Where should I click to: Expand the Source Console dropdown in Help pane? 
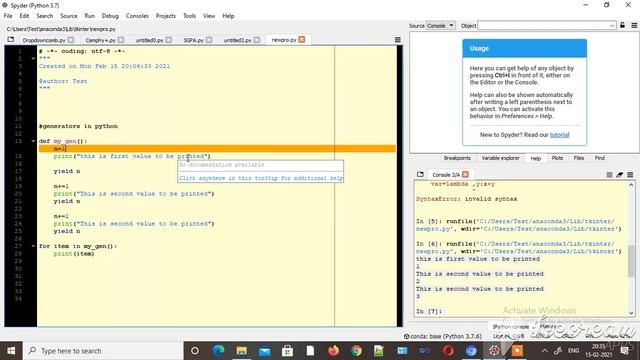coord(440,25)
